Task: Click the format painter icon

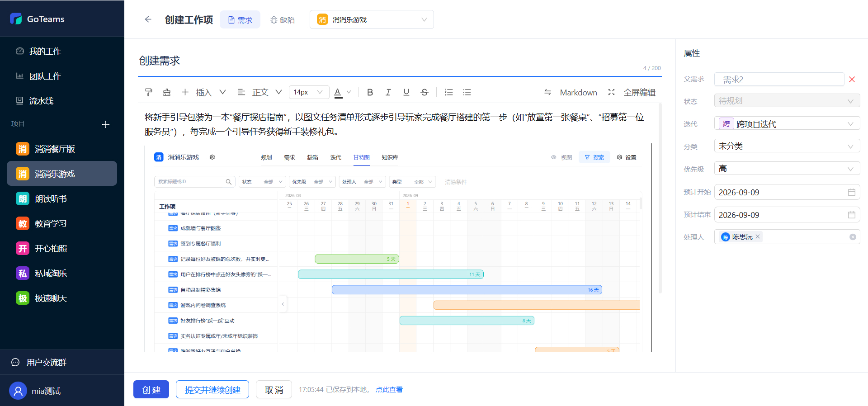Action: pyautogui.click(x=149, y=92)
